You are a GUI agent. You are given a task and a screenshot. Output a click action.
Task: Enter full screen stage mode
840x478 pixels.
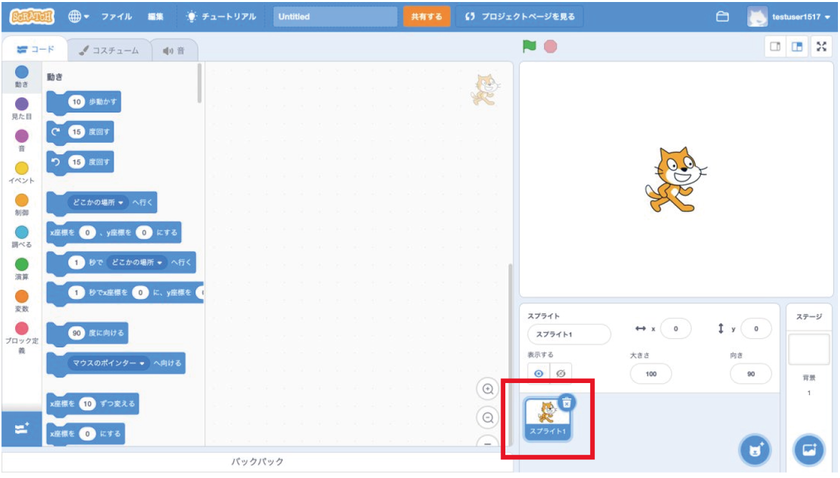(x=821, y=47)
